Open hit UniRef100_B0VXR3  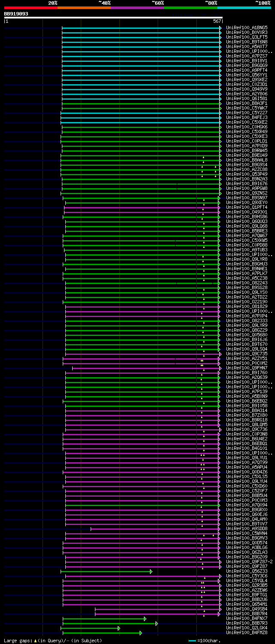pyautogui.click(x=247, y=32)
